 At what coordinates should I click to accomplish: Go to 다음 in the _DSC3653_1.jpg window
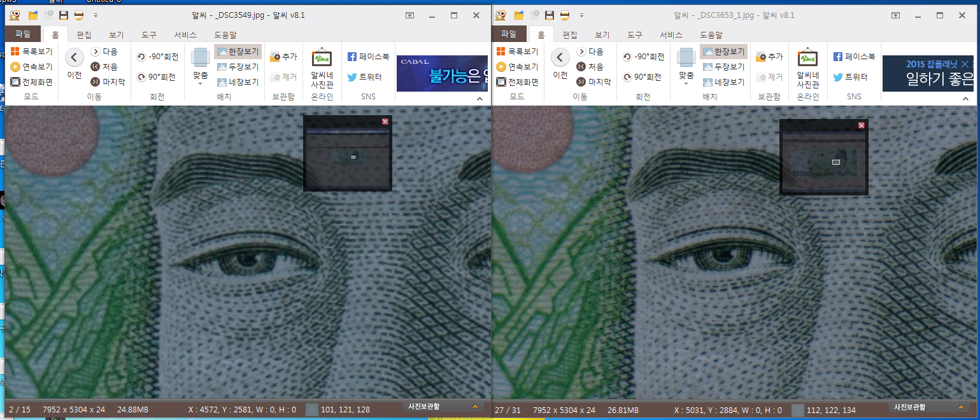pos(590,52)
